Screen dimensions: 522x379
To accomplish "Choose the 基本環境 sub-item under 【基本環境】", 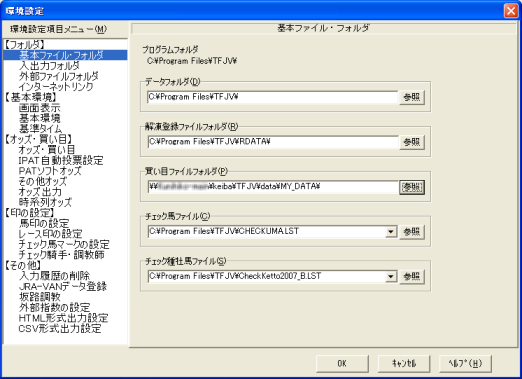I will 39,118.
